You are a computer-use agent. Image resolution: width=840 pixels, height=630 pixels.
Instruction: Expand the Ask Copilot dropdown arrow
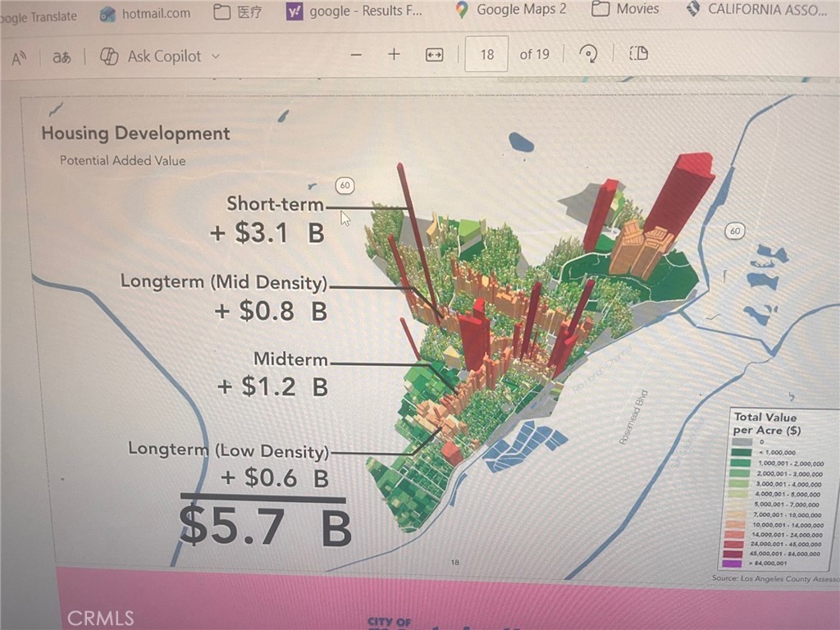tap(216, 57)
